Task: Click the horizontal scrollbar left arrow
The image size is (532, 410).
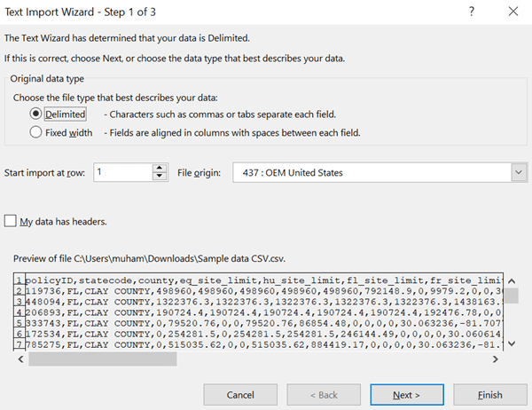Action: coord(19,359)
